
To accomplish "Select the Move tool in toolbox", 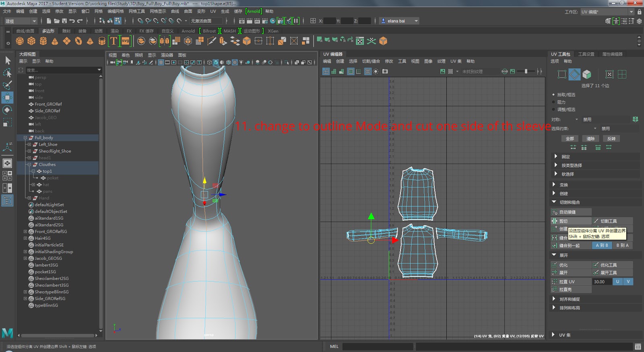I will [7, 97].
